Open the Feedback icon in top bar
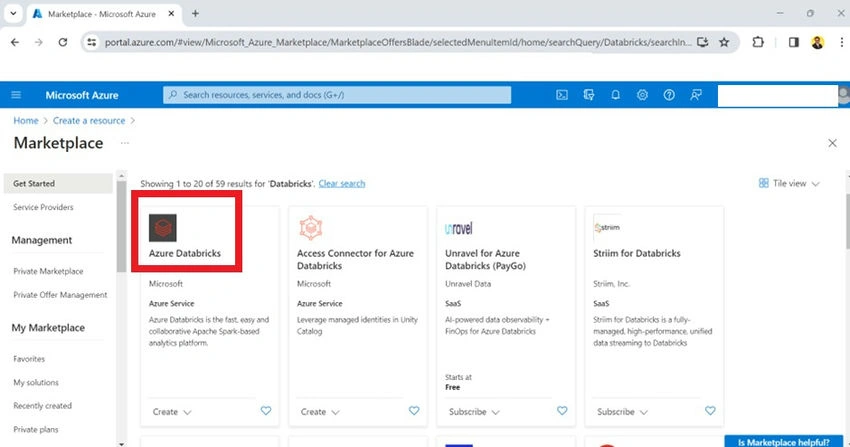The height and width of the screenshot is (447, 850). [x=696, y=95]
